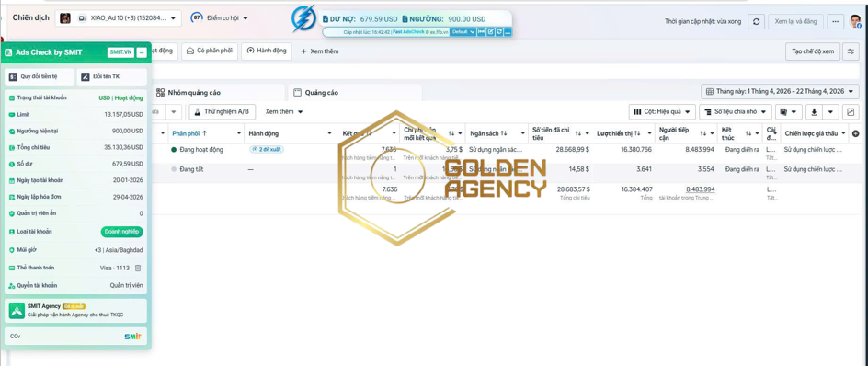Switch to the Quảng cáo tab
The image size is (868, 366).
coord(354,93)
